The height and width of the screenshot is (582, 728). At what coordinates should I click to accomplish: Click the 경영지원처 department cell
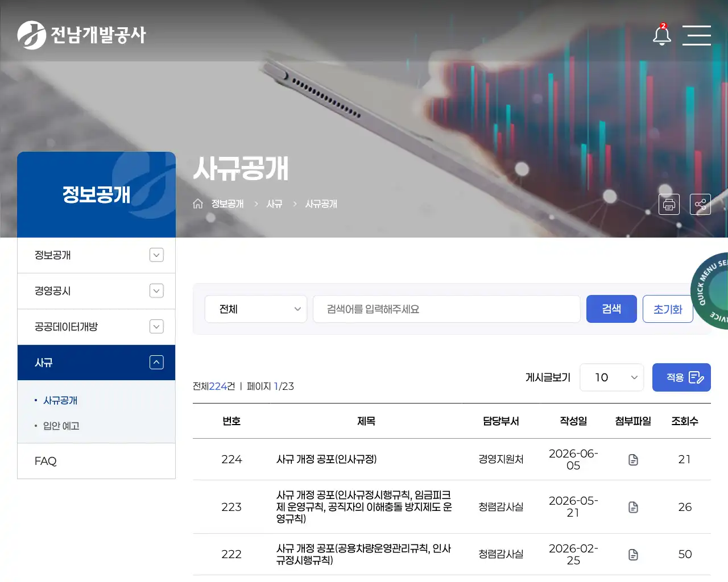pos(501,459)
